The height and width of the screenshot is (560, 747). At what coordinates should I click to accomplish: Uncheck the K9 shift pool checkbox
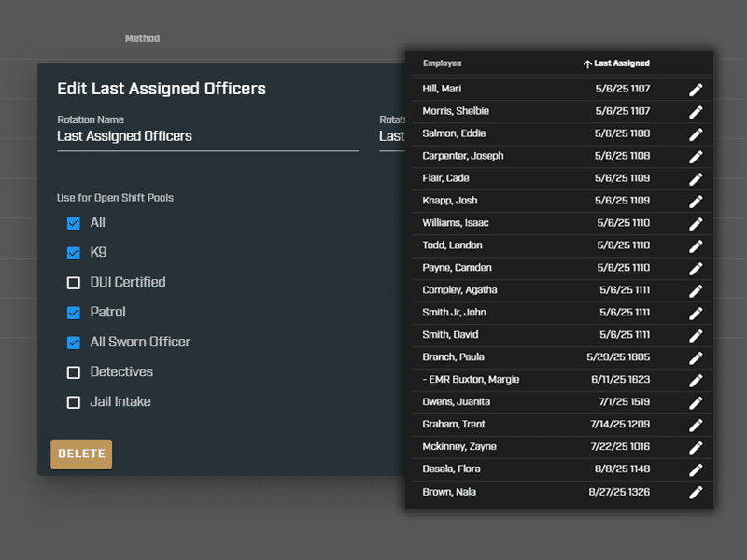coord(74,253)
